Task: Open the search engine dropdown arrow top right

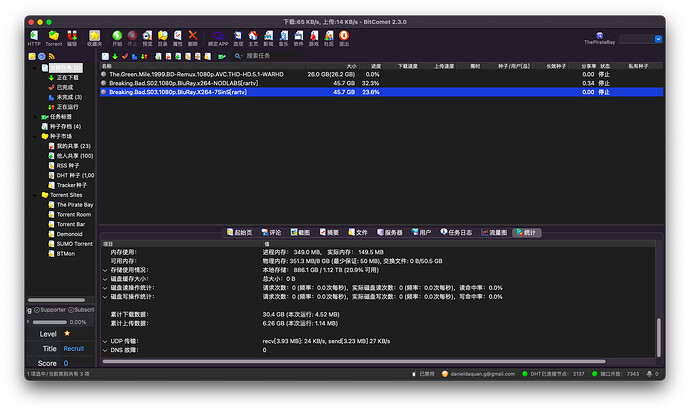Action: (x=658, y=39)
